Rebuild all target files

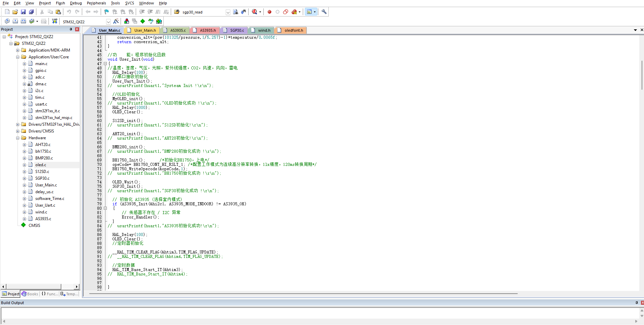pyautogui.click(x=23, y=21)
